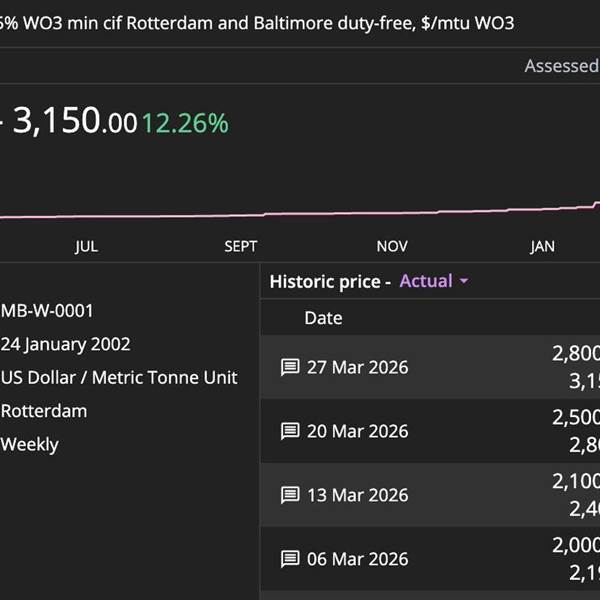The height and width of the screenshot is (600, 600).
Task: Open the comment icon for 06 Mar 2026
Action: (x=290, y=559)
